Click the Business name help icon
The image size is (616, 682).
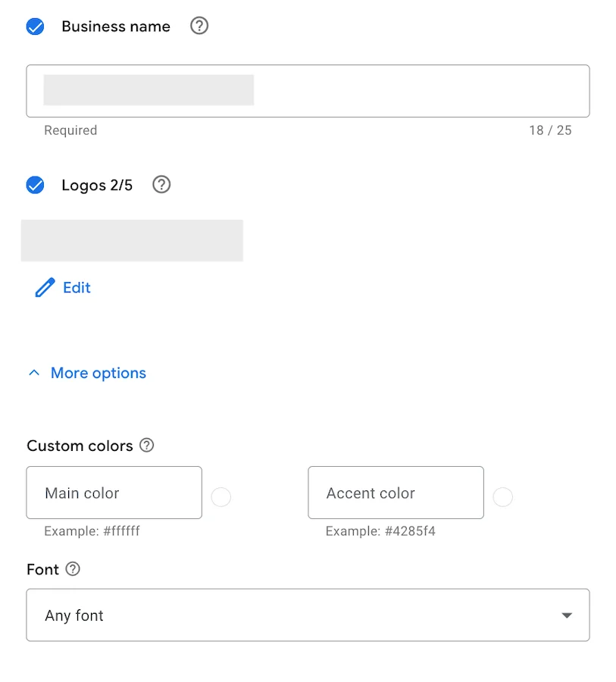point(199,26)
